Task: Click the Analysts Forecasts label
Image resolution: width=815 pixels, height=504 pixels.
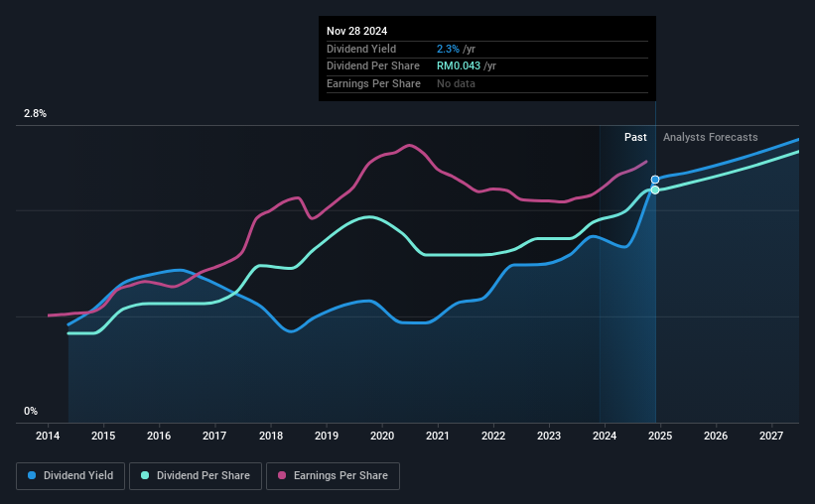Action: point(711,137)
